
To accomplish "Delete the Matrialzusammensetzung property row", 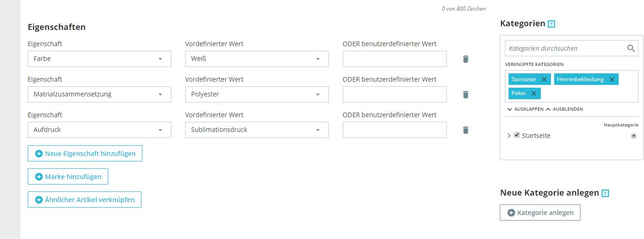I will click(466, 95).
